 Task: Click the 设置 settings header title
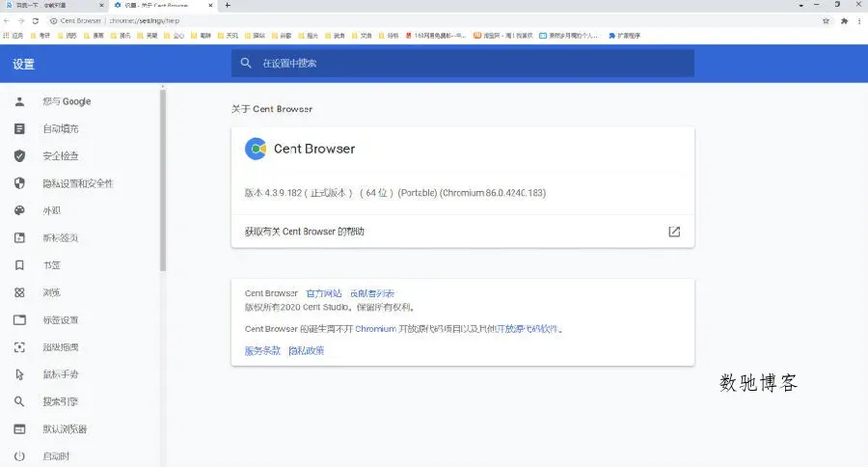pyautogui.click(x=24, y=65)
